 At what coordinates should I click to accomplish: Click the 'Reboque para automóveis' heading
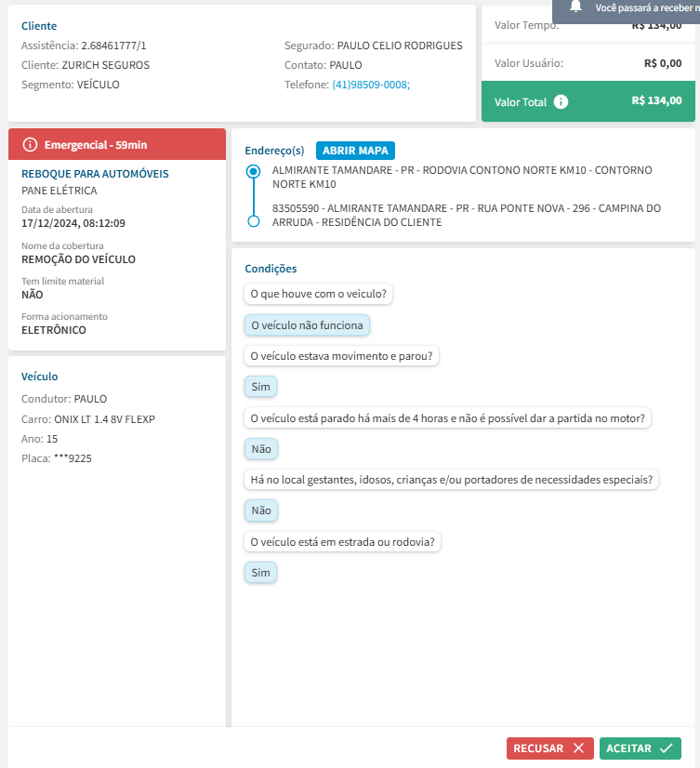click(95, 174)
